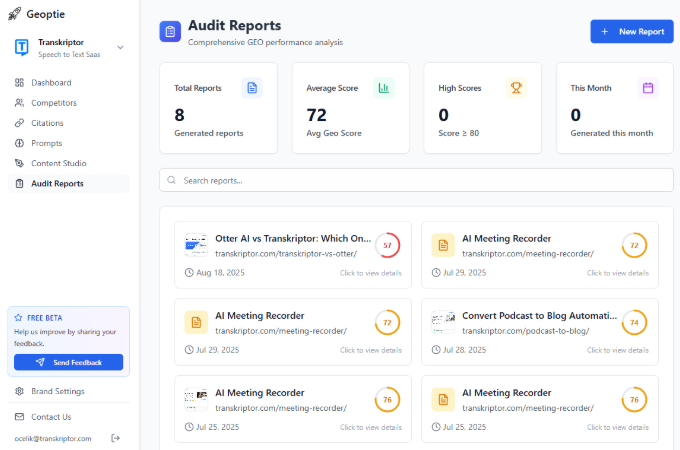680x450 pixels.
Task: Click the Send Feedback button
Action: (68, 362)
